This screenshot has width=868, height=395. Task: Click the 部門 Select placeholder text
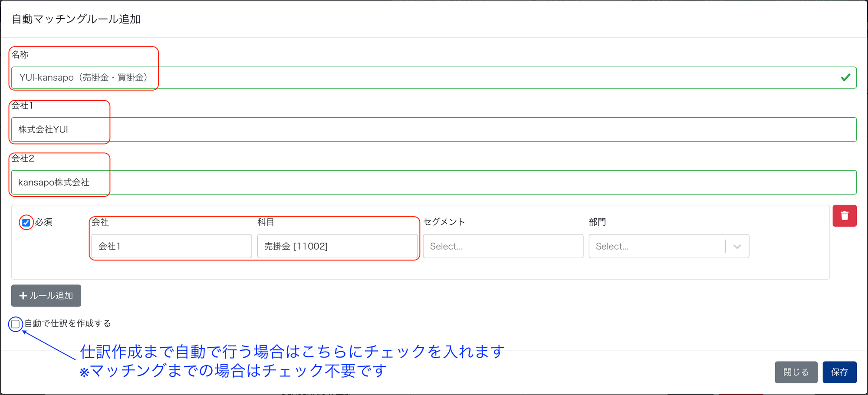point(612,247)
